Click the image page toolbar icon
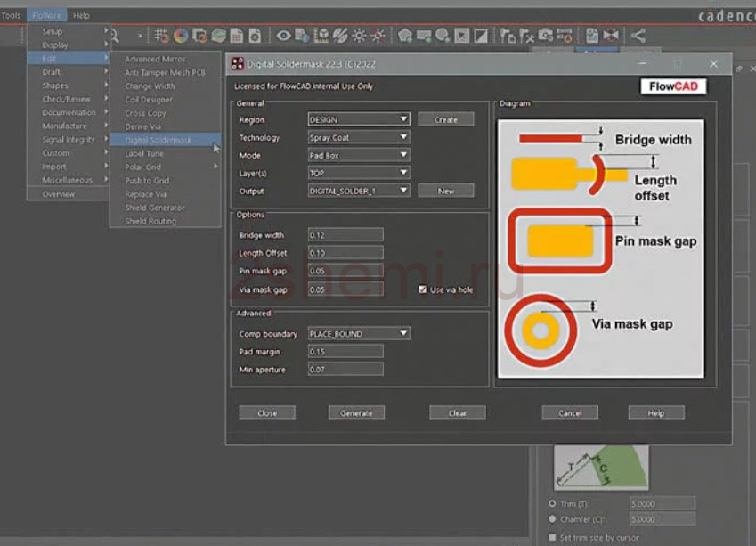The height and width of the screenshot is (546, 756). coord(592,36)
